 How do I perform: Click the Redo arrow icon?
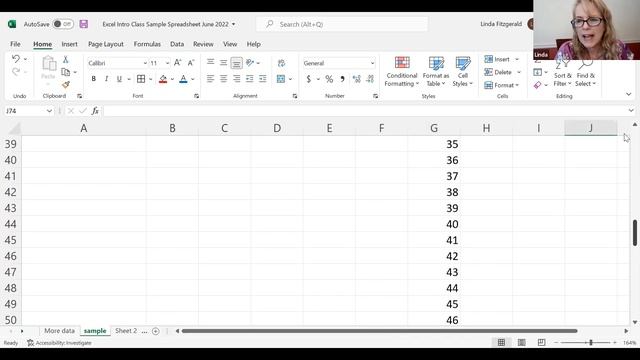16,72
